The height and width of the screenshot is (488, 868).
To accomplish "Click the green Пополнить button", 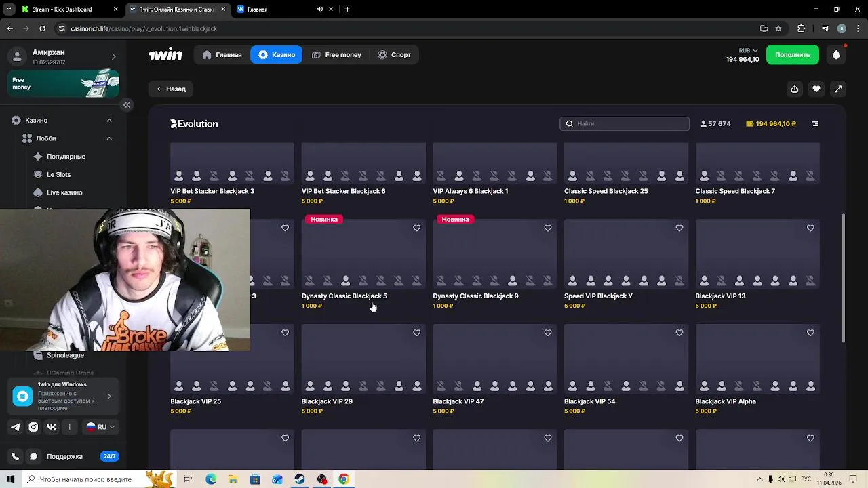I will (793, 55).
